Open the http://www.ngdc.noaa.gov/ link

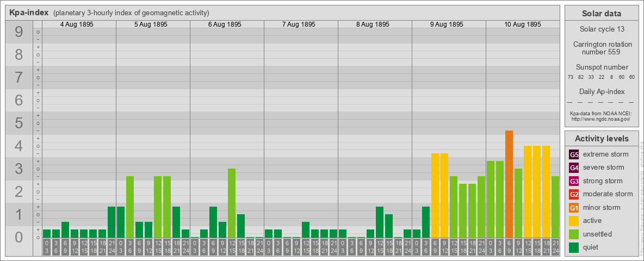(600, 119)
